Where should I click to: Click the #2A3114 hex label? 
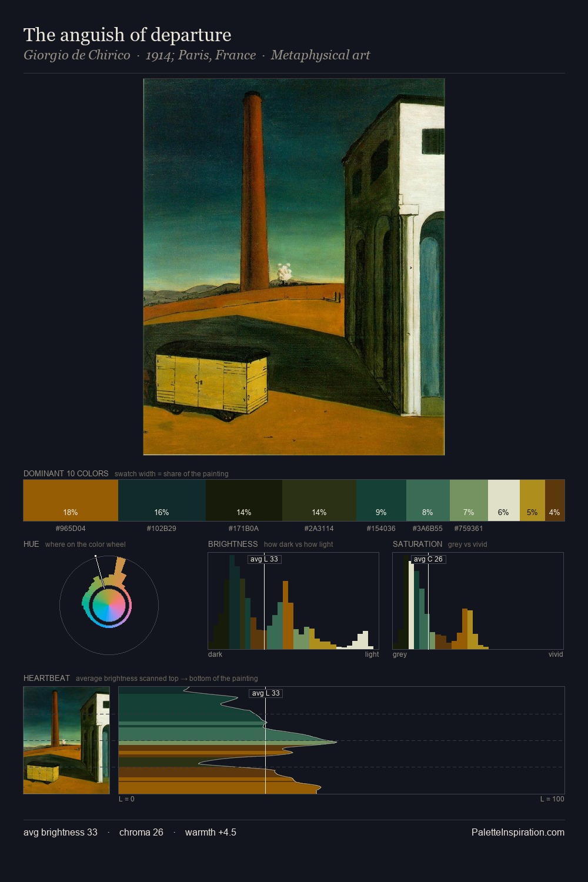tap(319, 529)
